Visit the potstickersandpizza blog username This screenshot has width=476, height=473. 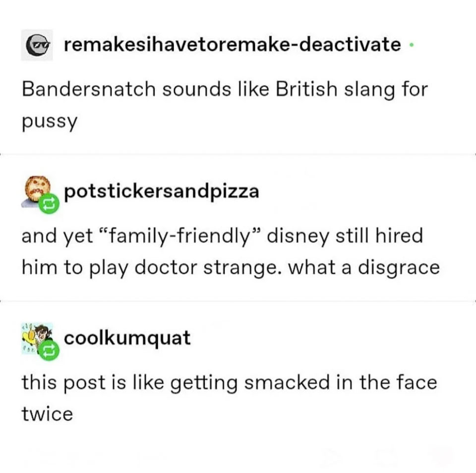coord(162,191)
